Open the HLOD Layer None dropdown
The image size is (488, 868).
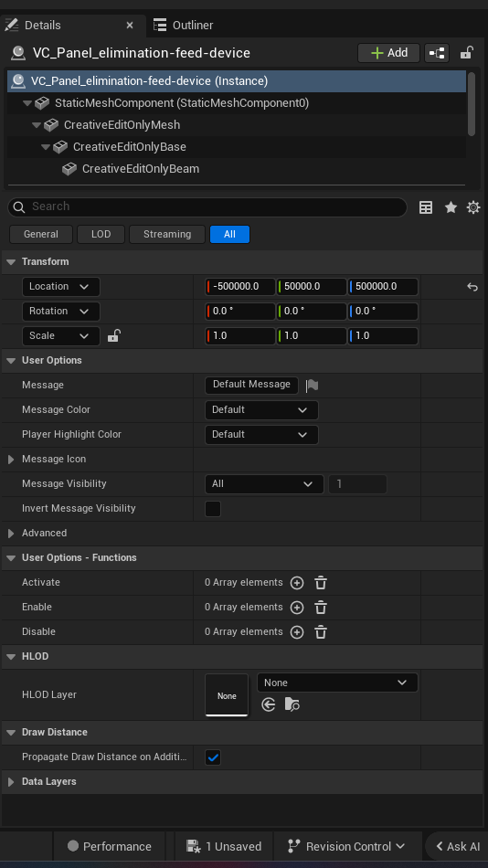click(x=337, y=683)
